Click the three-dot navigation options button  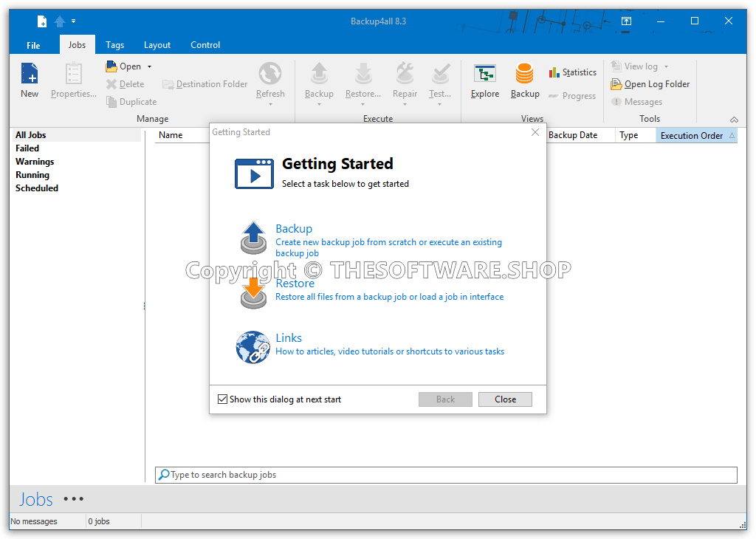(x=74, y=499)
